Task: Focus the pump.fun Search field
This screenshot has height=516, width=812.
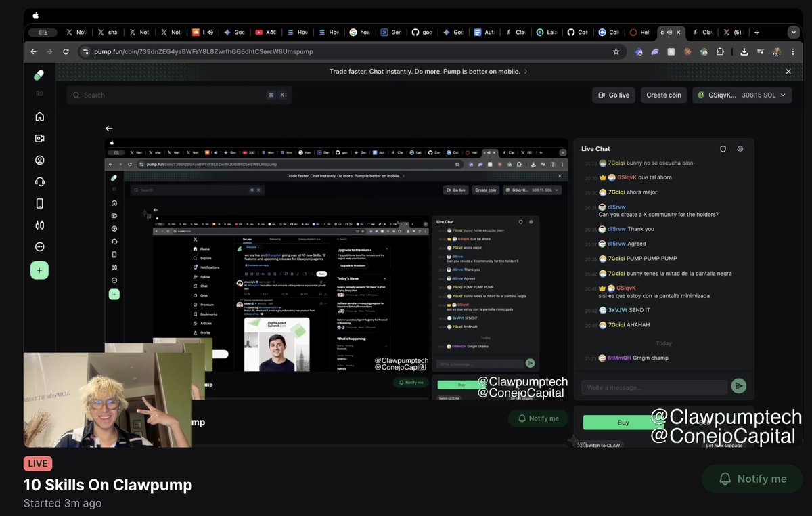Action: (179, 95)
